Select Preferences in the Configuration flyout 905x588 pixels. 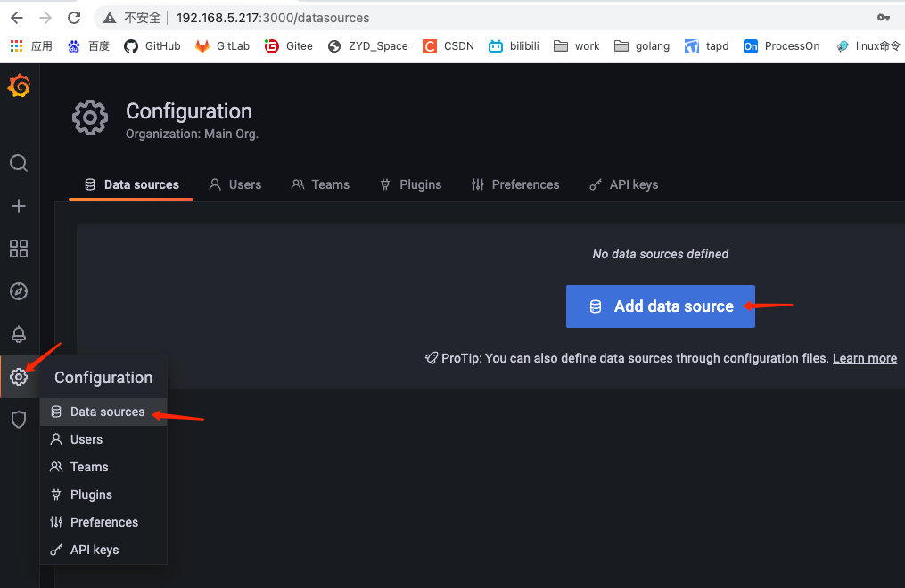pos(103,522)
